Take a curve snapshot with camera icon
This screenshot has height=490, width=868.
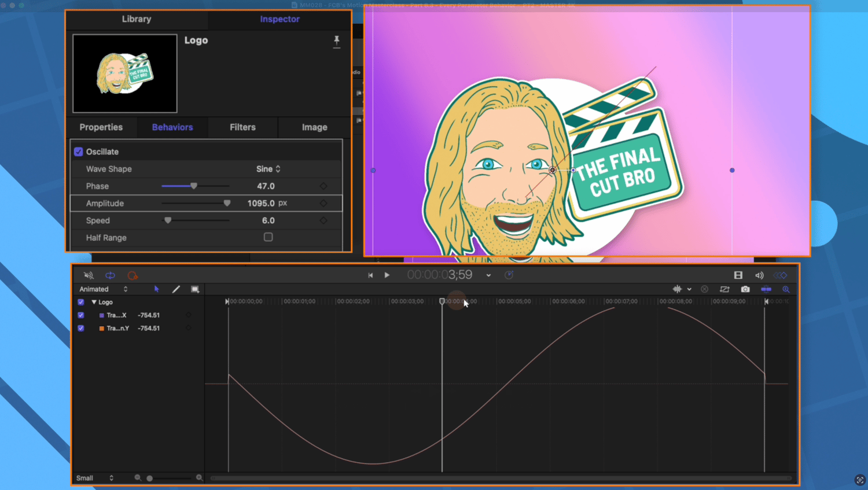745,289
